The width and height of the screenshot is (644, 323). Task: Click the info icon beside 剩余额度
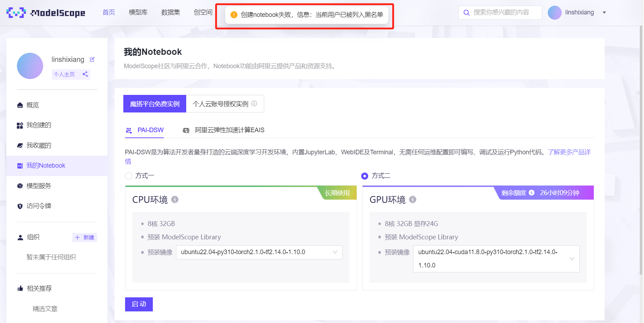point(532,193)
